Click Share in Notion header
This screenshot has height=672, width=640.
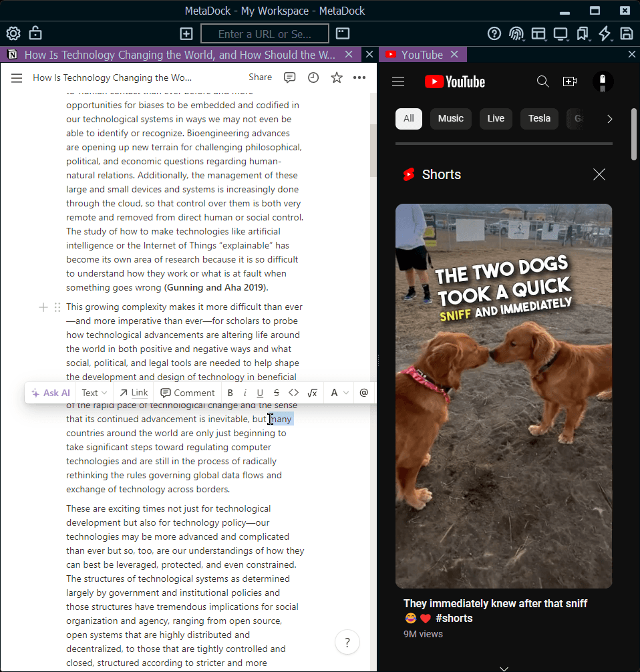pyautogui.click(x=260, y=77)
